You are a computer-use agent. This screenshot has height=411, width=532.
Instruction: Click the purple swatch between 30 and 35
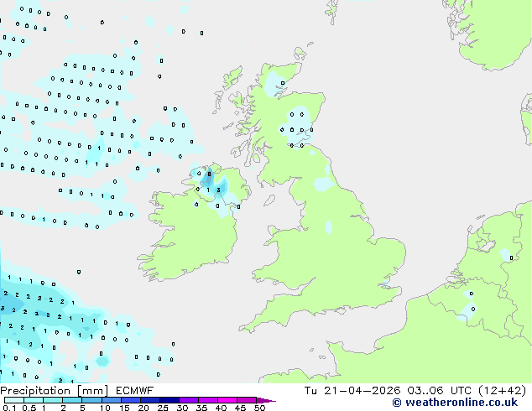point(189,400)
